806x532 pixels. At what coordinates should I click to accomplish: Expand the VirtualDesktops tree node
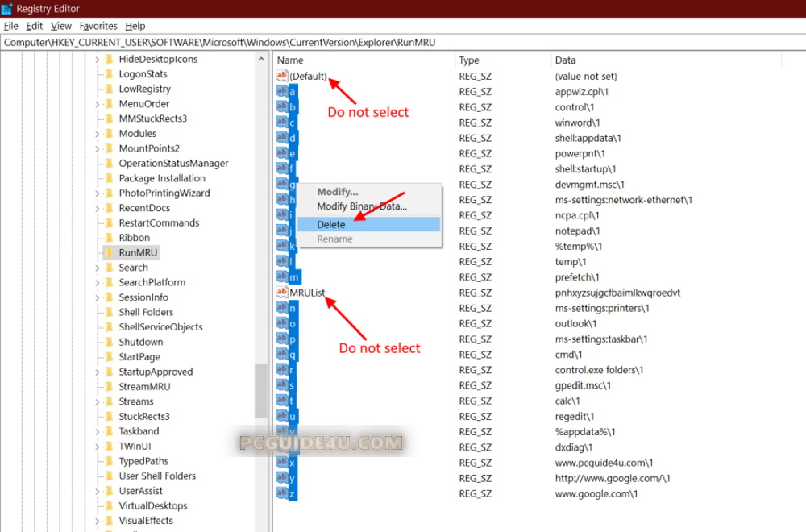[97, 505]
